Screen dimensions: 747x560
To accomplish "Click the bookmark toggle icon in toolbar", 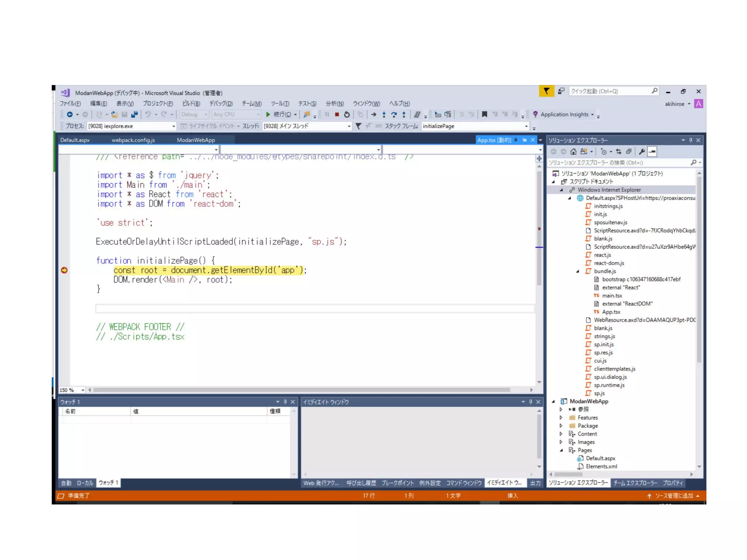I will pyautogui.click(x=484, y=114).
